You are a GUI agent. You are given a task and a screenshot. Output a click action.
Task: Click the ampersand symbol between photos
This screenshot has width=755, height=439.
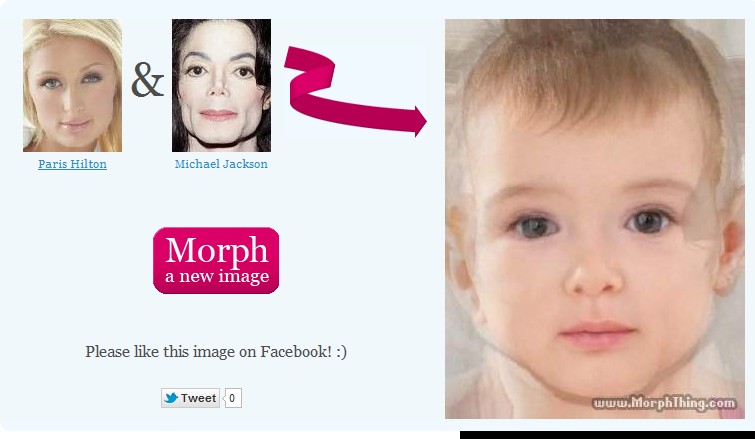147,80
